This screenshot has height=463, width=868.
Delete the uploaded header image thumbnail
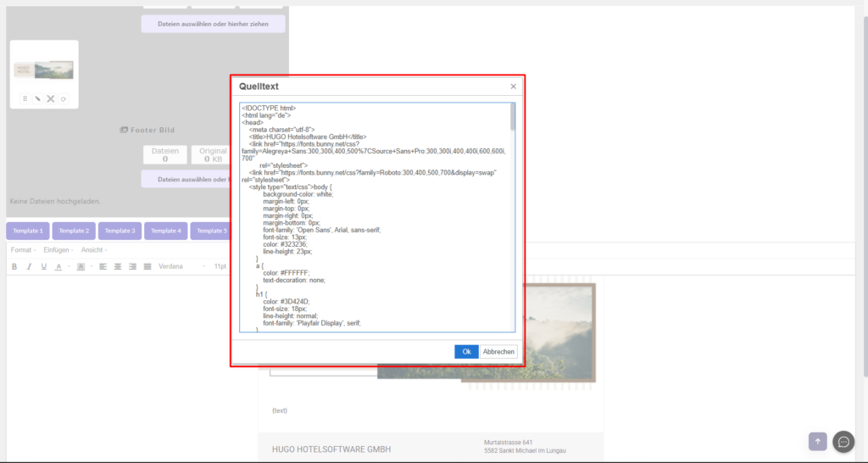click(x=51, y=99)
